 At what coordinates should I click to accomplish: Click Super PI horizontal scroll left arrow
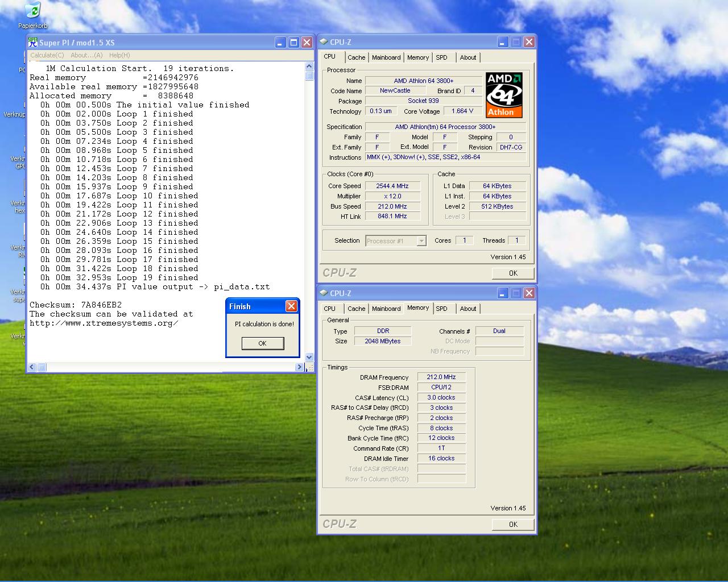[x=32, y=367]
